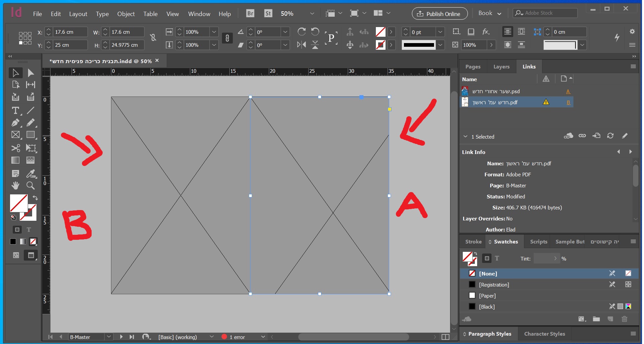Rotate 90 degrees clockwise icon
644x344 pixels.
(x=301, y=32)
